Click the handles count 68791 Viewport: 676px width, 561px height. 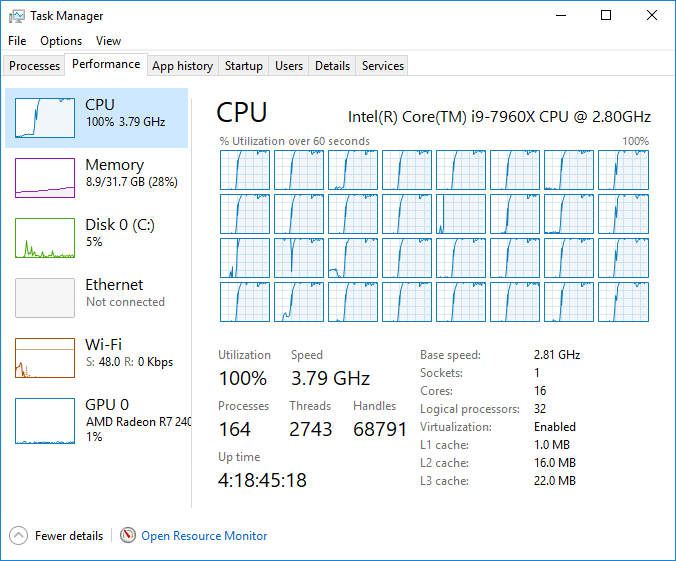380,429
